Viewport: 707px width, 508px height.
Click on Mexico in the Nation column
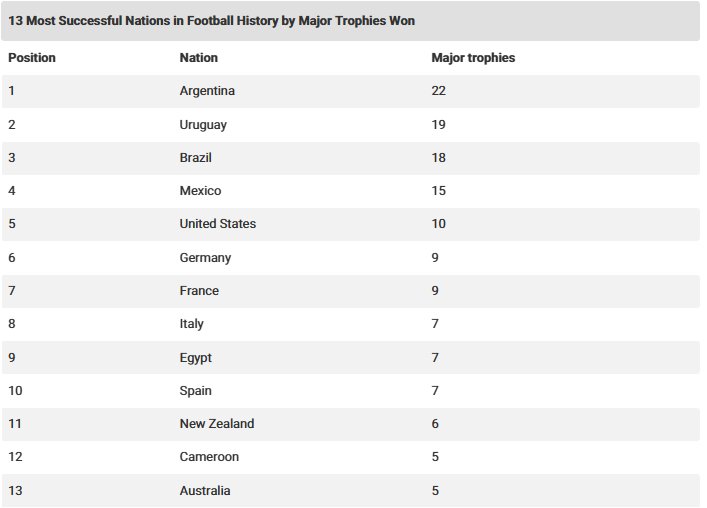(200, 191)
